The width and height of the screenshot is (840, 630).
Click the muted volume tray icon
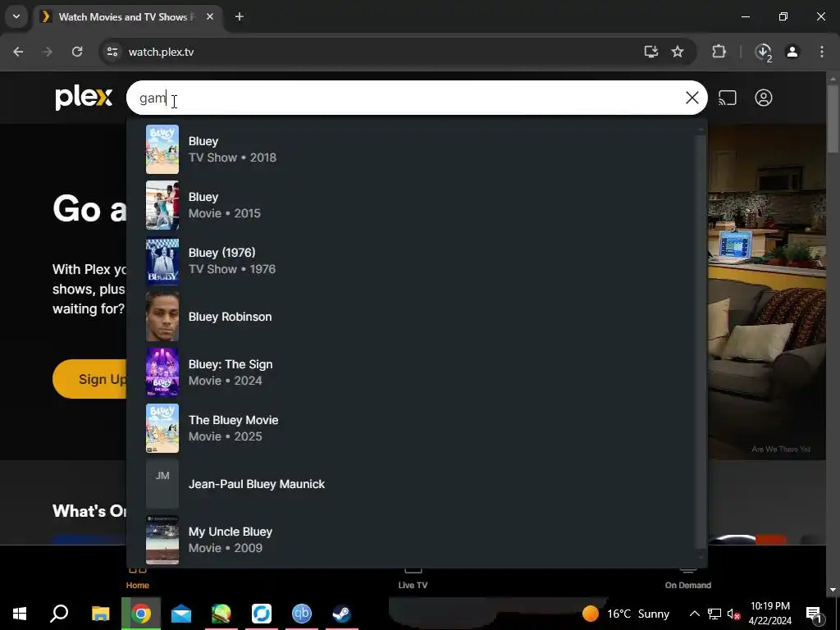(733, 614)
